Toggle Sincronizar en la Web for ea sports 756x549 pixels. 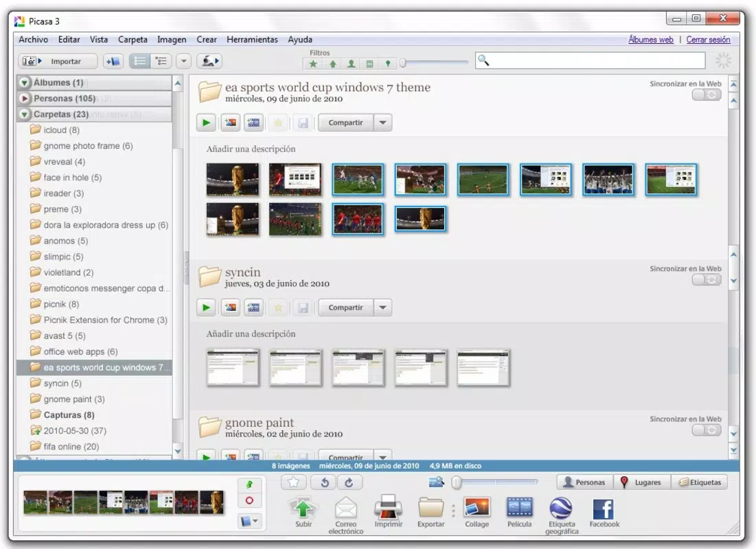[707, 95]
